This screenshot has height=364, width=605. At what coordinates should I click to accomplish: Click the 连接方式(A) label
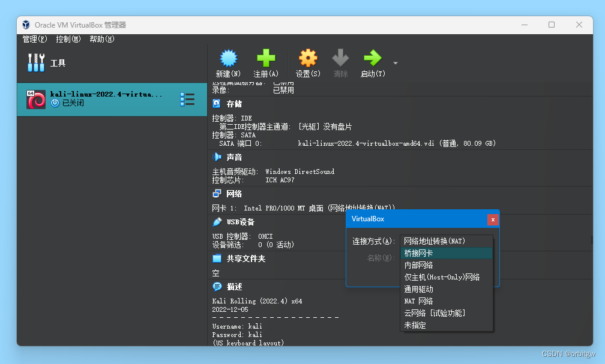[373, 242]
